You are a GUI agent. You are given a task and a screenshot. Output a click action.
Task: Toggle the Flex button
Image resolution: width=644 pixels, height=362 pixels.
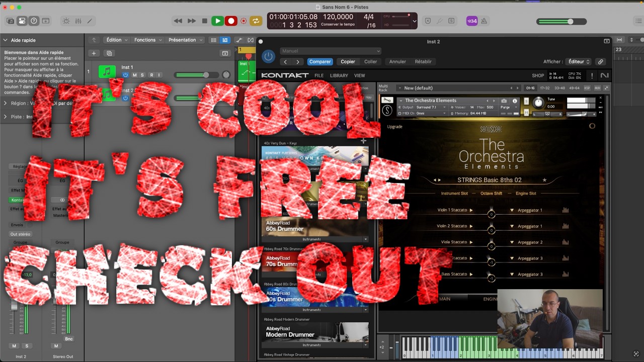[251, 40]
